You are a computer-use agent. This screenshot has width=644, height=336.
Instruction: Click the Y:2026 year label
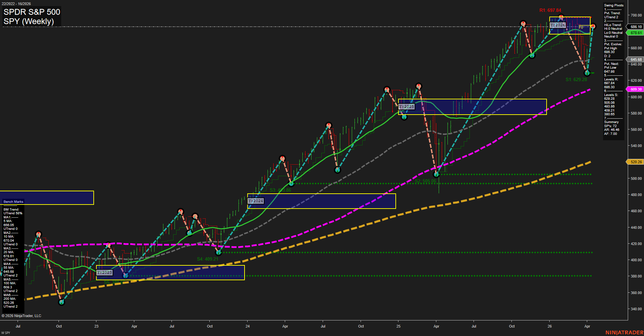[557, 25]
